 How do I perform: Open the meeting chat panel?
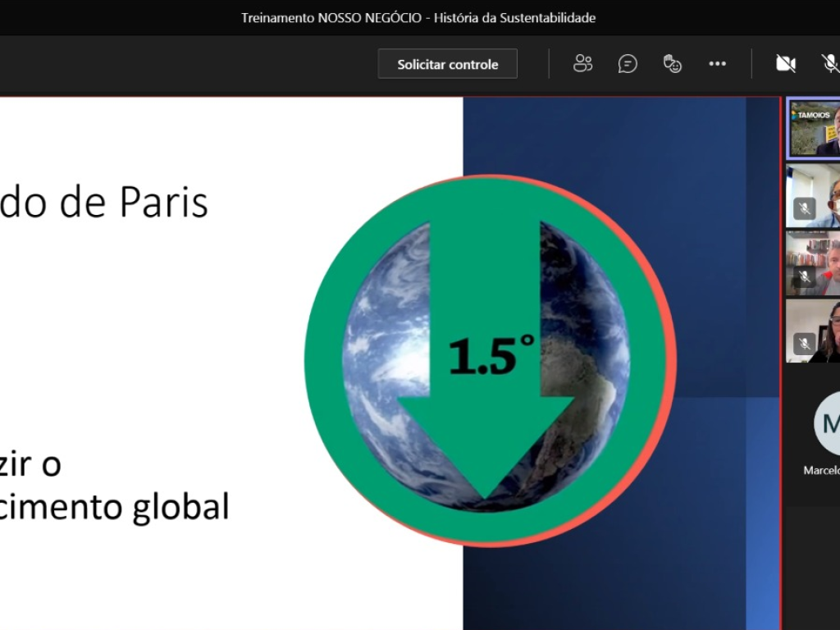628,64
